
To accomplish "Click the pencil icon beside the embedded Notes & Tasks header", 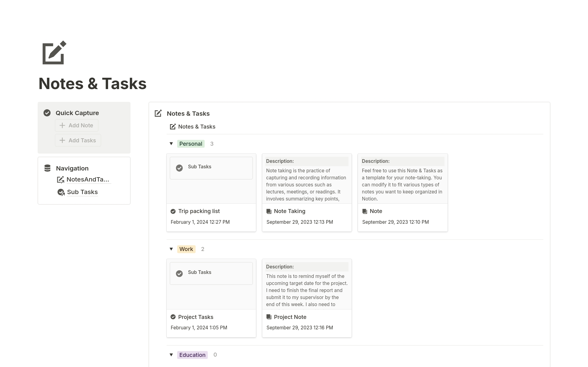I will [x=172, y=126].
